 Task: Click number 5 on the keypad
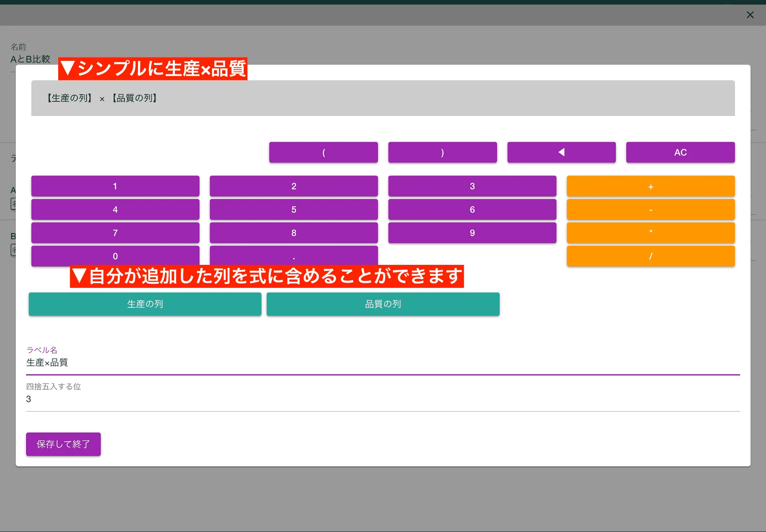[294, 209]
